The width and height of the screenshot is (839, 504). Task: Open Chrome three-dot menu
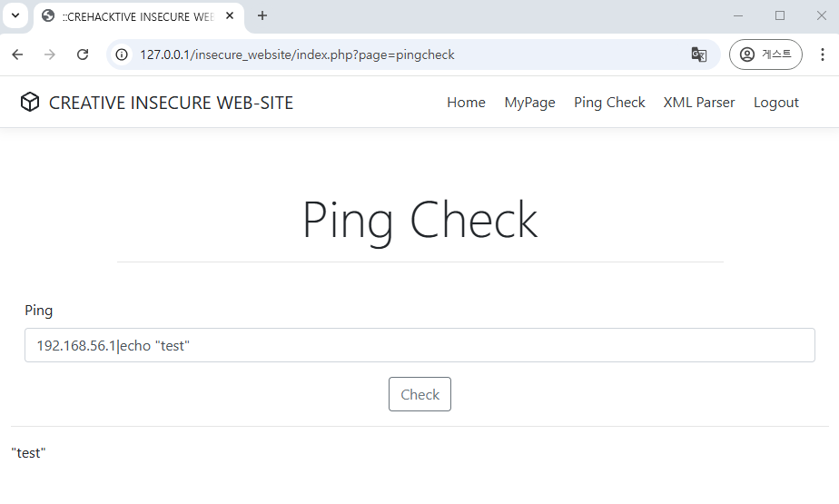823,54
